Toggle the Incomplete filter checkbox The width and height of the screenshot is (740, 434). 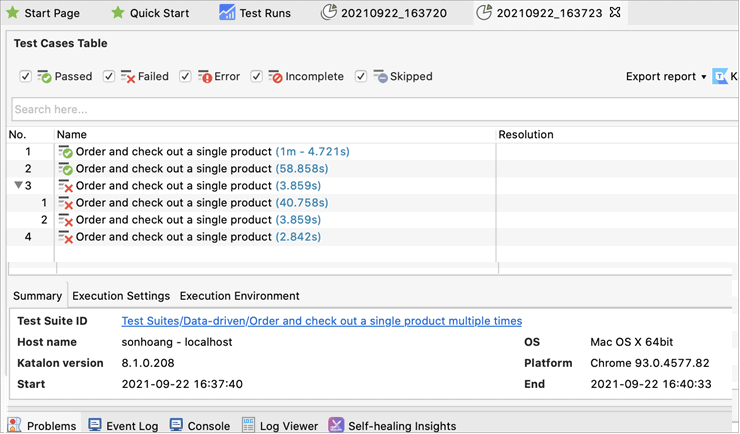click(256, 76)
